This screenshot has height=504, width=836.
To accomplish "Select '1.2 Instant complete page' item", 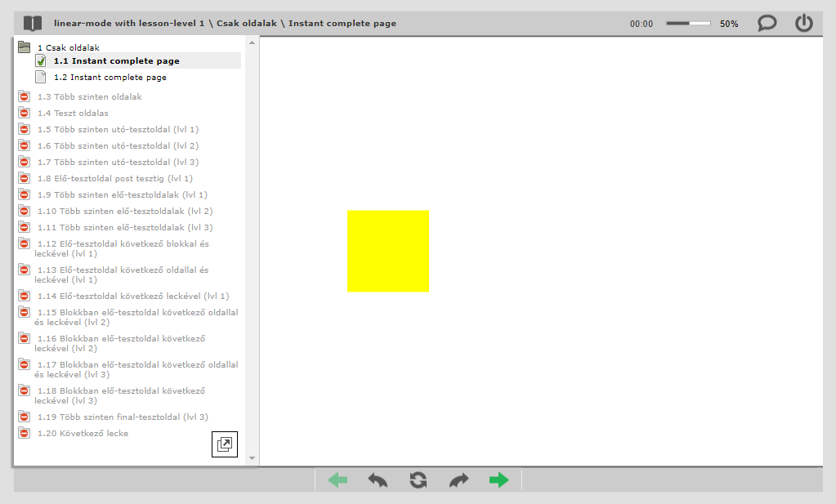I will pyautogui.click(x=110, y=78).
